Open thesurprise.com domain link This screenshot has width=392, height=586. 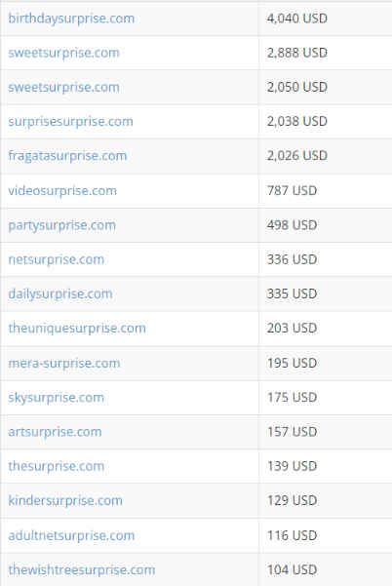point(56,466)
